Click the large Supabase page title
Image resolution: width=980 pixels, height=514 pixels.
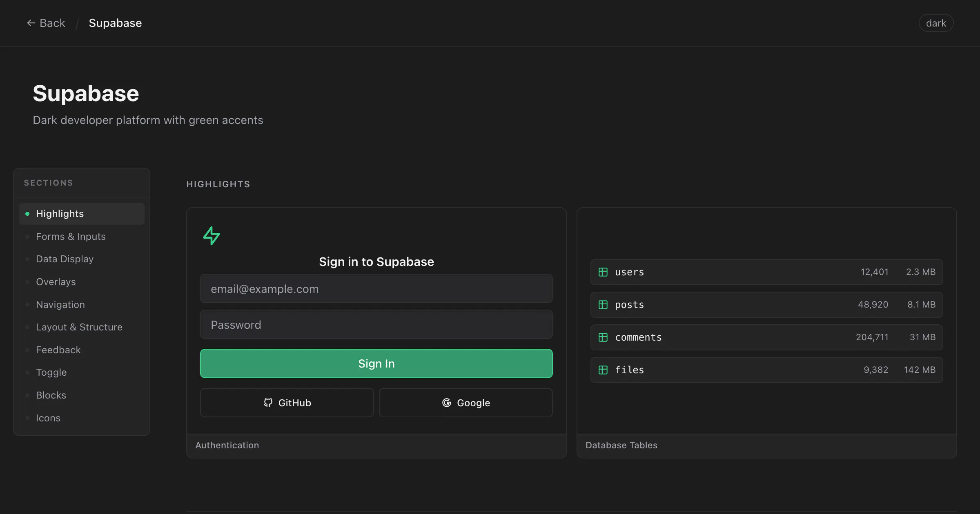(86, 93)
